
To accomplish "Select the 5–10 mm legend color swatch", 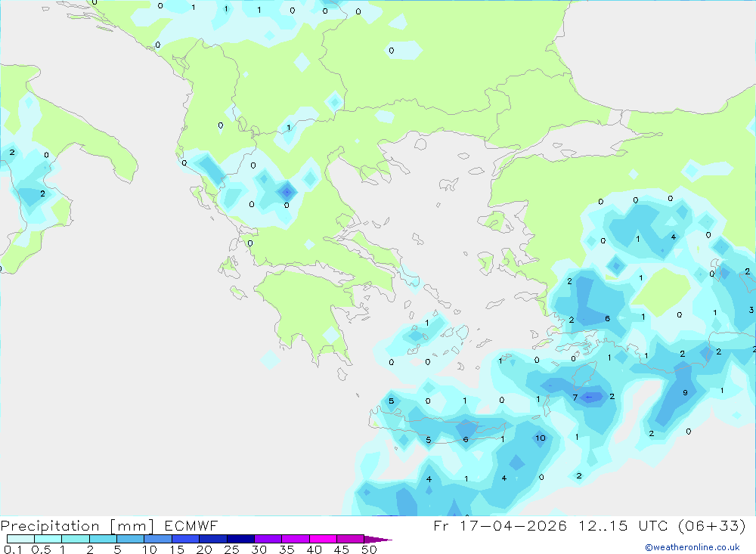I will [x=131, y=539].
